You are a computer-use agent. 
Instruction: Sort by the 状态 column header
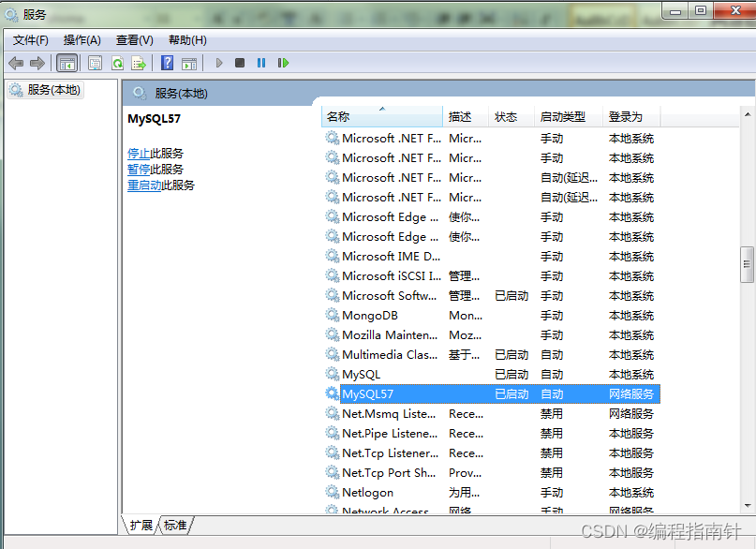511,117
